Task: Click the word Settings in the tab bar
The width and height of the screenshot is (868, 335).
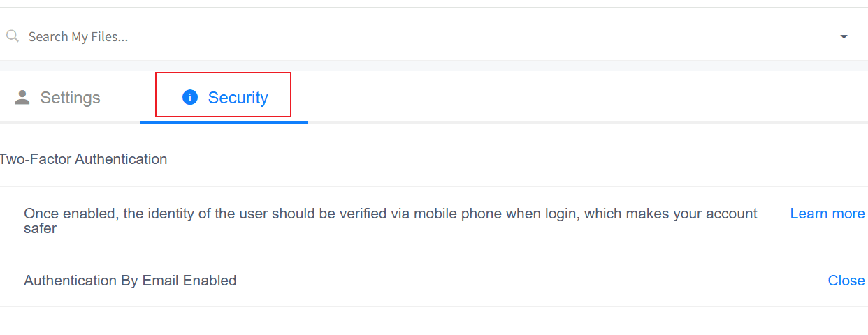Action: 70,98
